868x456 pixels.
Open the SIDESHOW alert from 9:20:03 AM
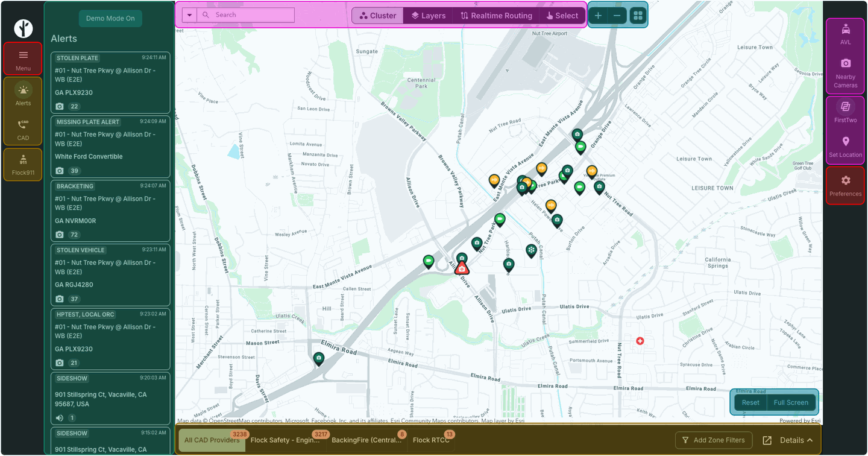(x=110, y=399)
